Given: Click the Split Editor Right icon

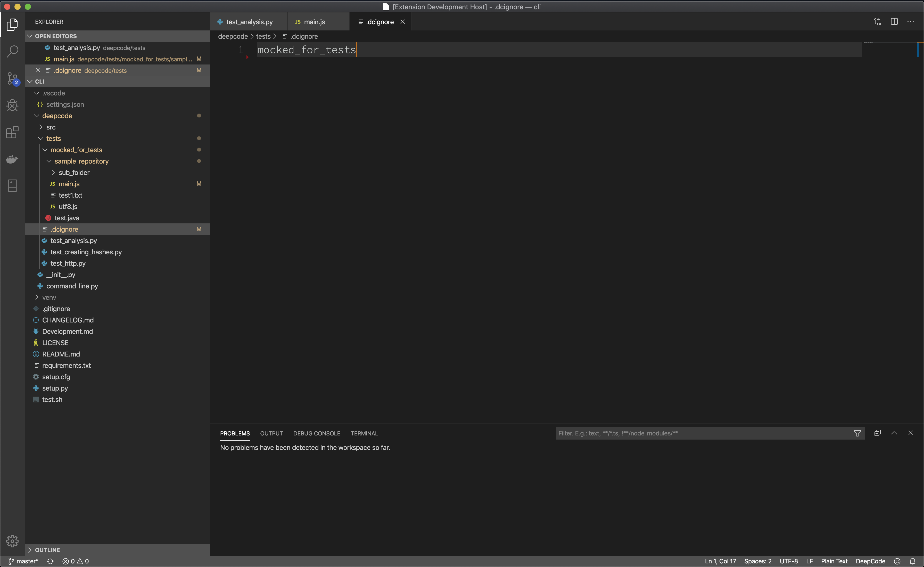Looking at the screenshot, I should click(x=894, y=22).
